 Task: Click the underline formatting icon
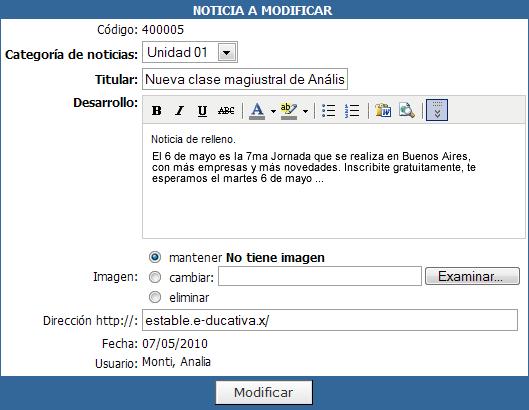(x=202, y=110)
